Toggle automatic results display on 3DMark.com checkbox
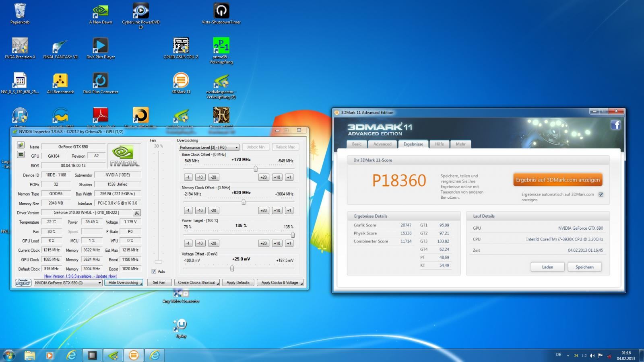The width and height of the screenshot is (644, 362). 601,194
